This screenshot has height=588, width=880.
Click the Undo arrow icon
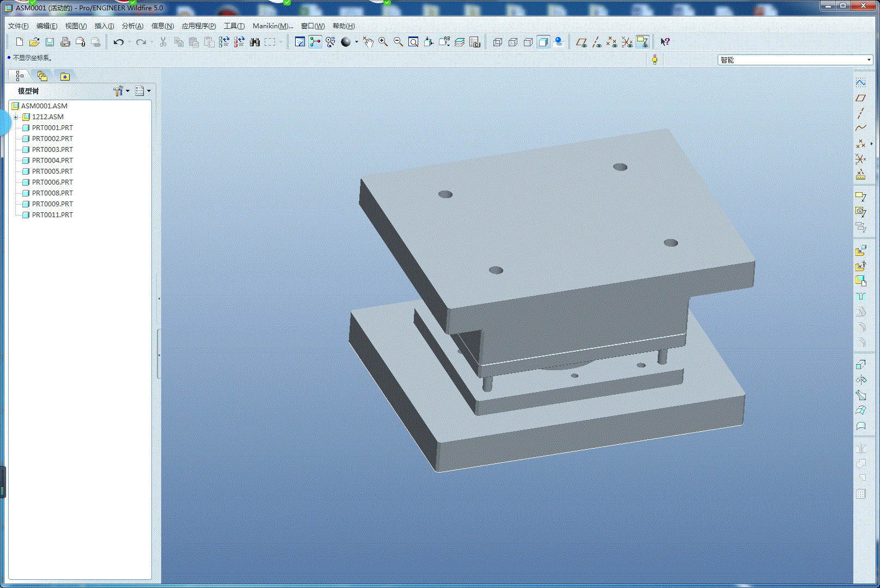click(118, 42)
